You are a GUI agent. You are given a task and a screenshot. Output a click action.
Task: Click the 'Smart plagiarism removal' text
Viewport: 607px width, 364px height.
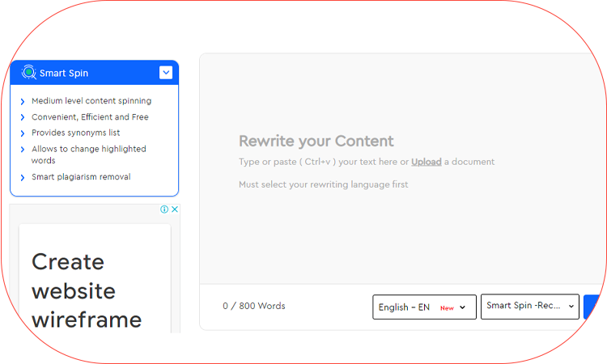[81, 177]
